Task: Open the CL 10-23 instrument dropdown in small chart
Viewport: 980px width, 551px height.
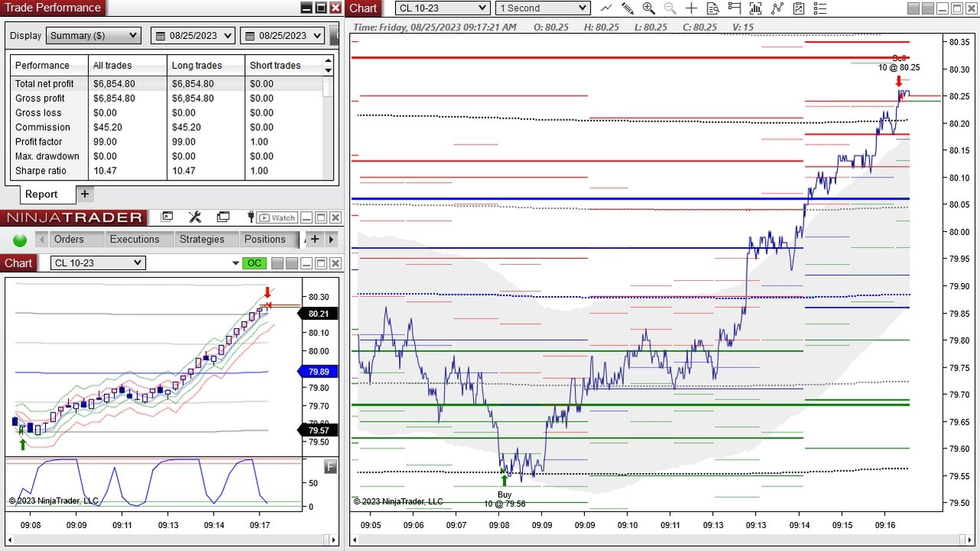Action: coord(98,262)
